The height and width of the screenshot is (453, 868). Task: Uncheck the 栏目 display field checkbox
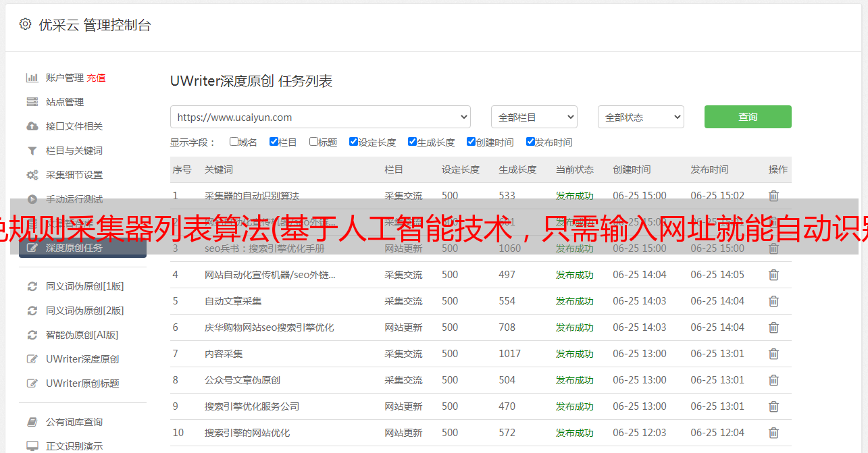coord(274,142)
